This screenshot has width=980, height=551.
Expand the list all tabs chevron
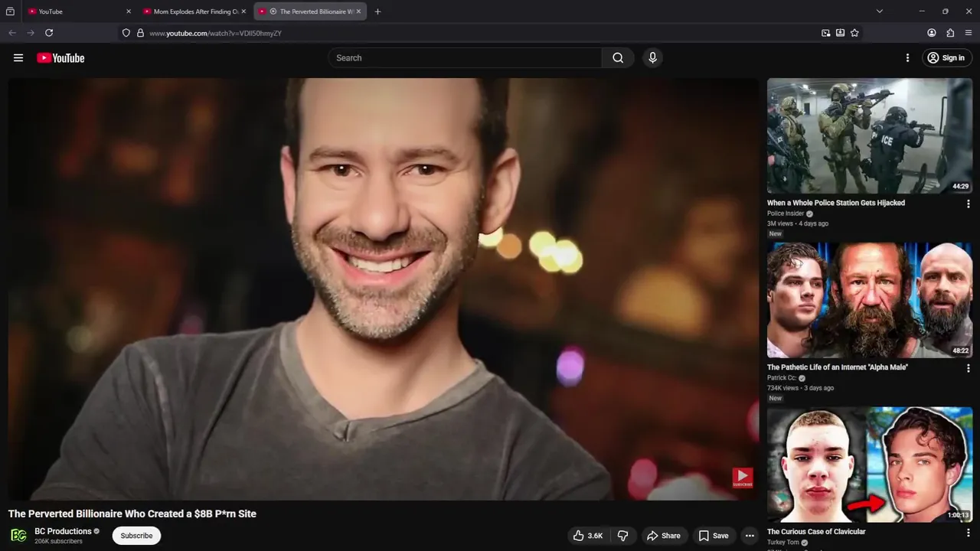click(x=879, y=11)
